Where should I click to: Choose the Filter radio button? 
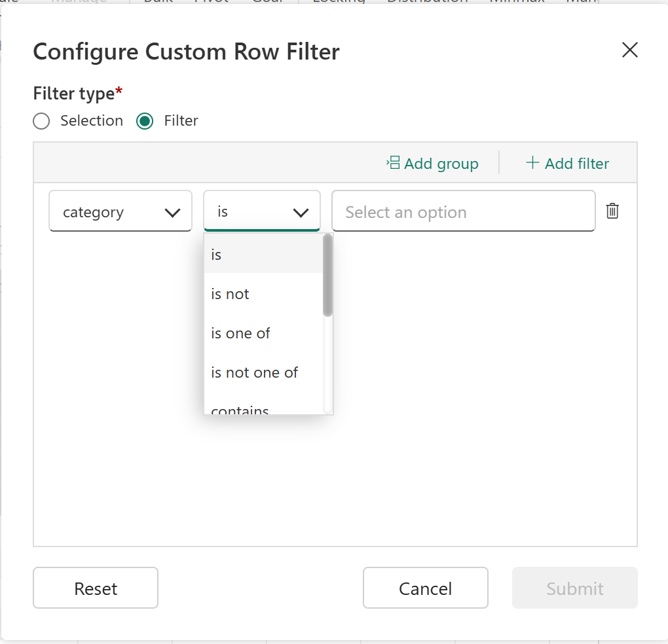click(x=145, y=121)
